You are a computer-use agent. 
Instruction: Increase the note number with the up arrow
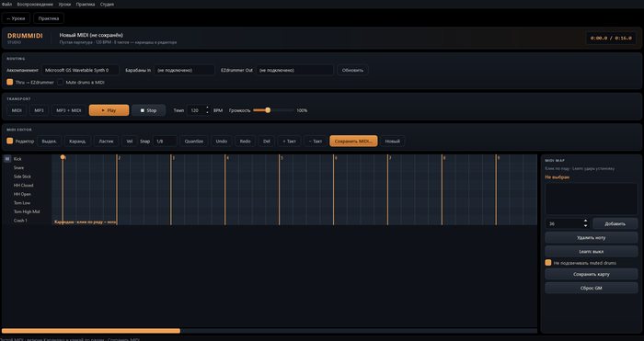[x=586, y=222]
